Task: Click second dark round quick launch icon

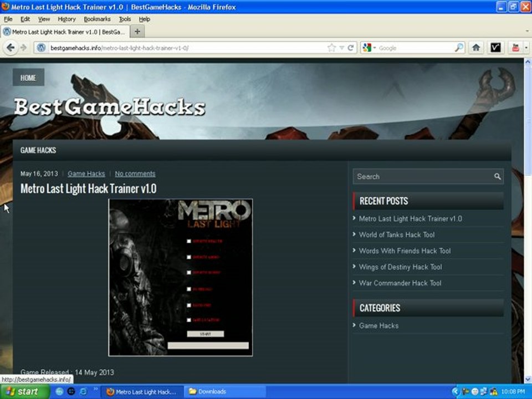Action: tap(71, 392)
